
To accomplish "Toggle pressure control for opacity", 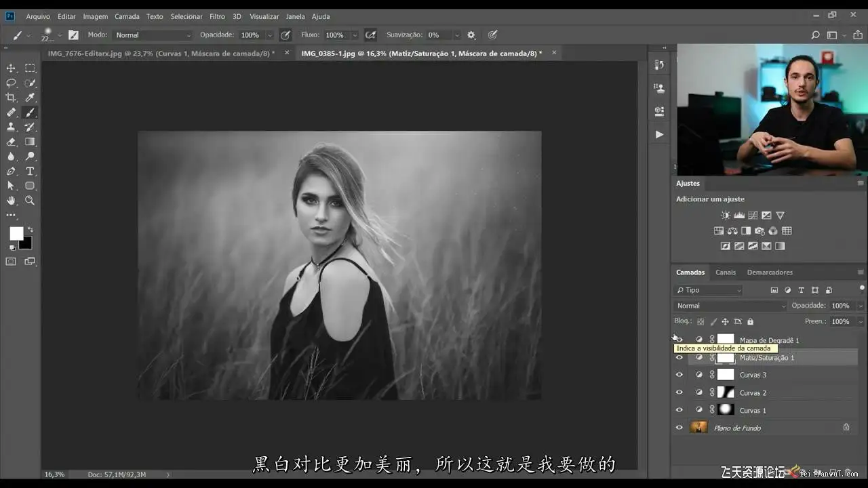I will click(285, 35).
